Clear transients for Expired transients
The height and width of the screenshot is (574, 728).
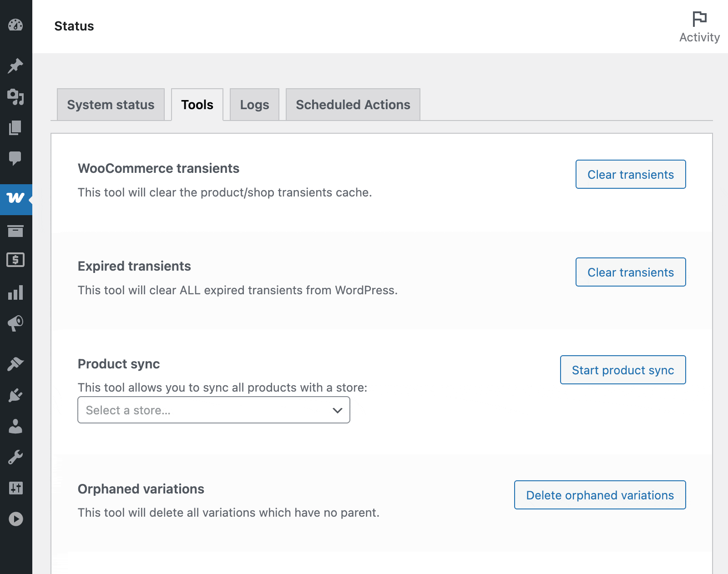pyautogui.click(x=631, y=272)
